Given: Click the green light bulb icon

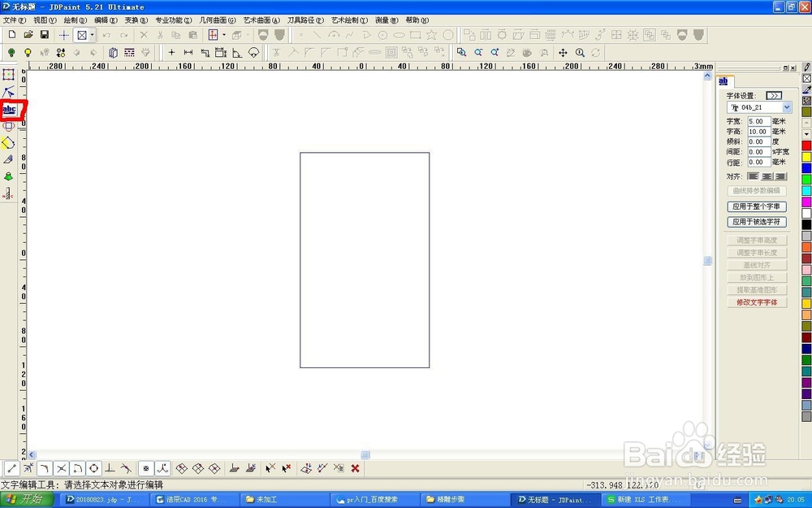Looking at the screenshot, I should [x=11, y=52].
